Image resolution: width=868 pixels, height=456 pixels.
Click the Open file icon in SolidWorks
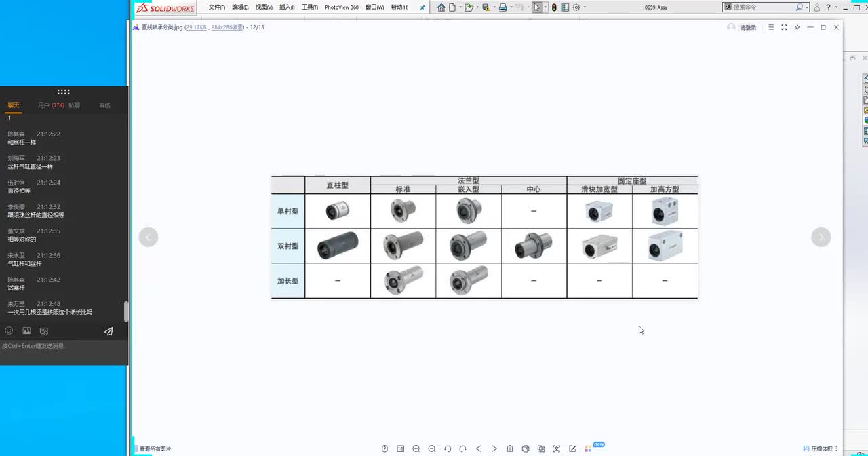click(468, 7)
